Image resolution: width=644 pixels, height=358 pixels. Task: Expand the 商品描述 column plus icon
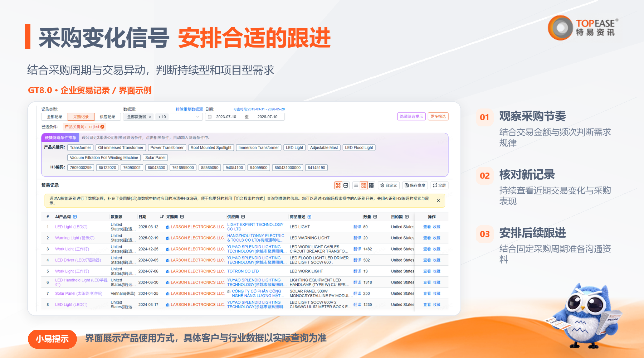pyautogui.click(x=309, y=217)
